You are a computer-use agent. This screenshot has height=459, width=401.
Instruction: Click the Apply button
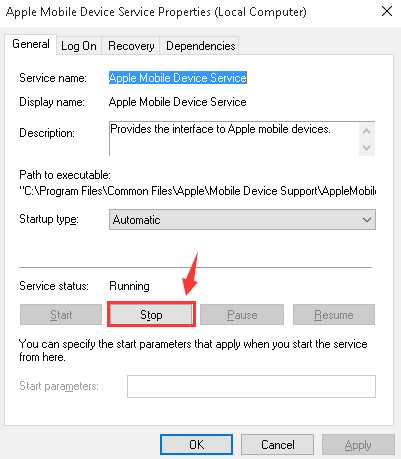click(x=358, y=445)
